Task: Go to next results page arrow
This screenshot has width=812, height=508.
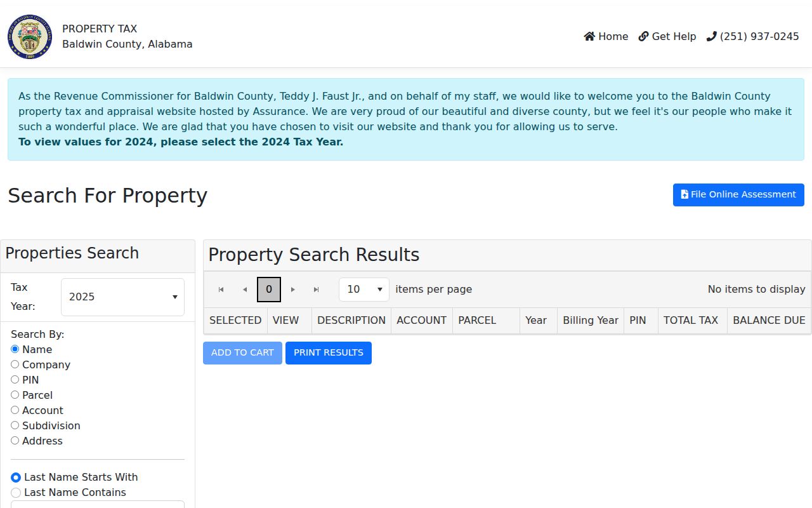Action: click(293, 290)
